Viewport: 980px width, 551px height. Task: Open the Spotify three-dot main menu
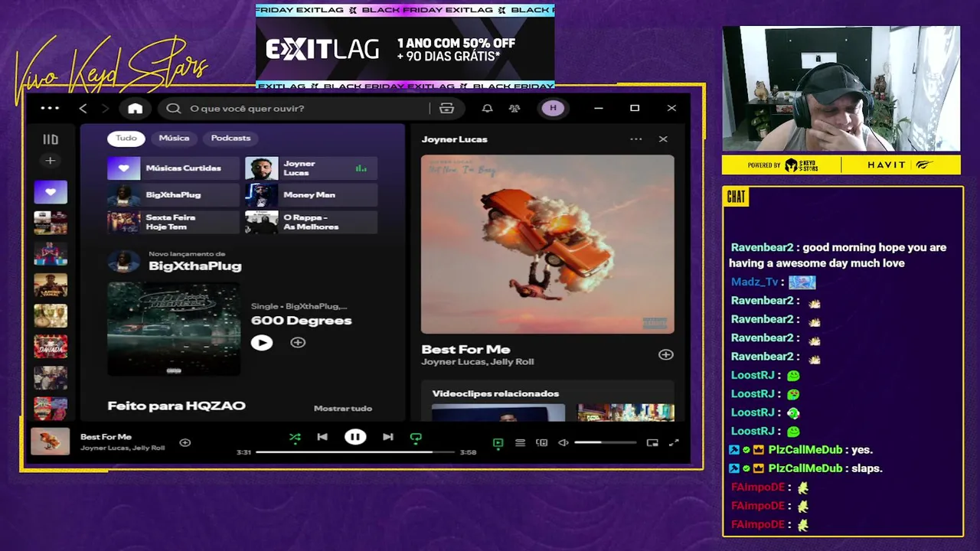[x=50, y=108]
